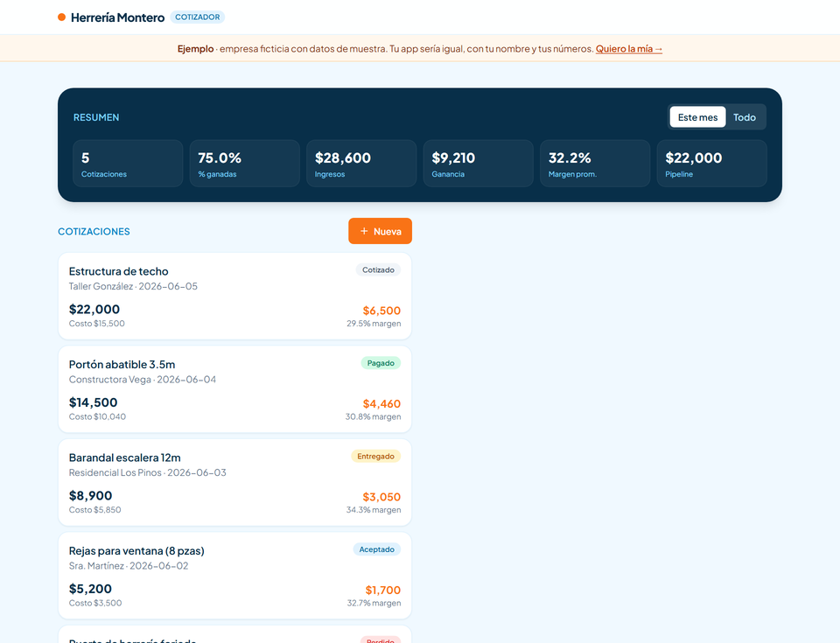The width and height of the screenshot is (840, 643).
Task: Click 'Residencial Los Pinos · 2026-06-03' line
Action: click(147, 473)
